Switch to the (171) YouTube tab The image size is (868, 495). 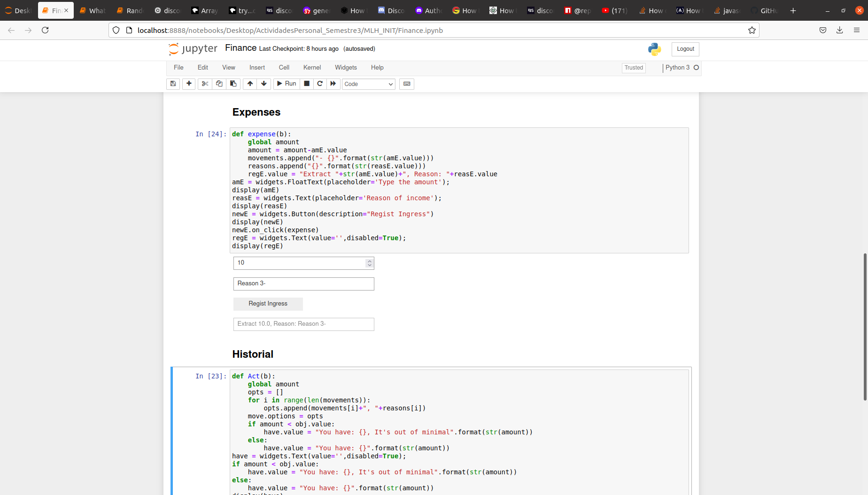coord(615,10)
